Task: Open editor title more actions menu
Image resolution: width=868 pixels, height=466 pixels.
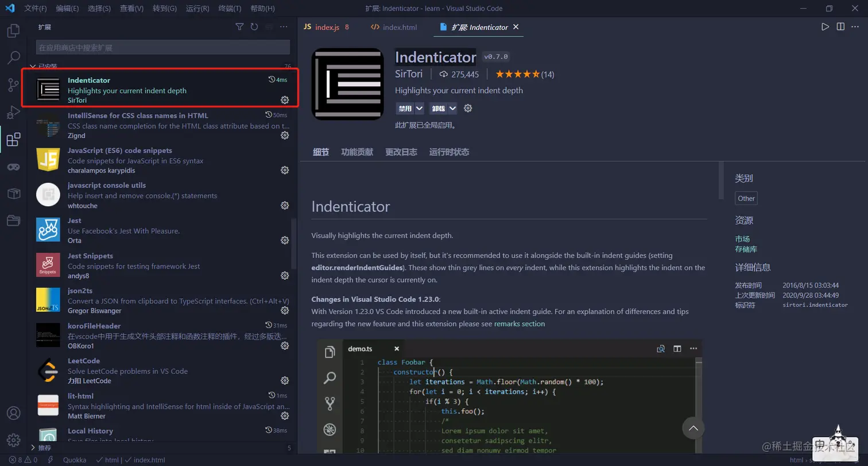Action: coord(855,27)
